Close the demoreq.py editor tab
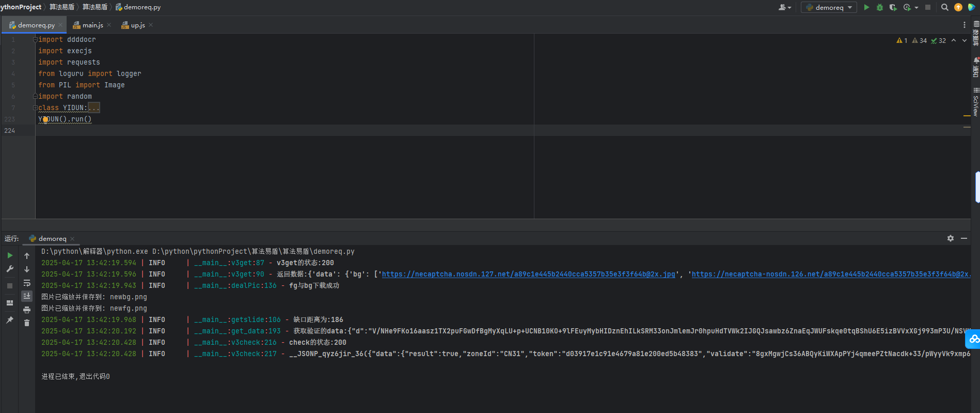Viewport: 980px width, 413px height. [x=60, y=25]
